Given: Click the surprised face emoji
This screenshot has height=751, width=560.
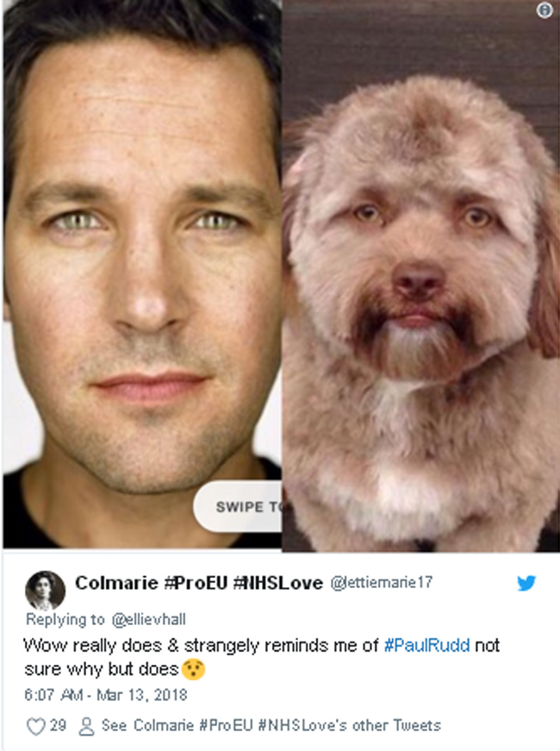Looking at the screenshot, I should pyautogui.click(x=193, y=669).
